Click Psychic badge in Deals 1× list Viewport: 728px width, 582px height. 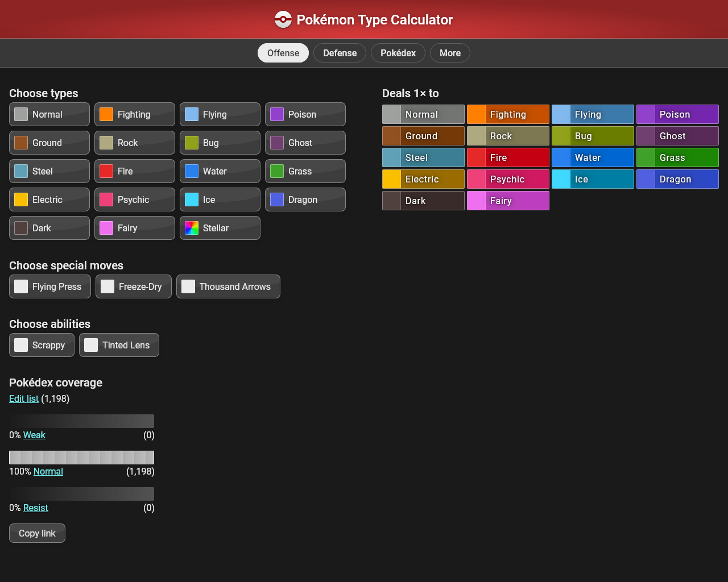508,179
